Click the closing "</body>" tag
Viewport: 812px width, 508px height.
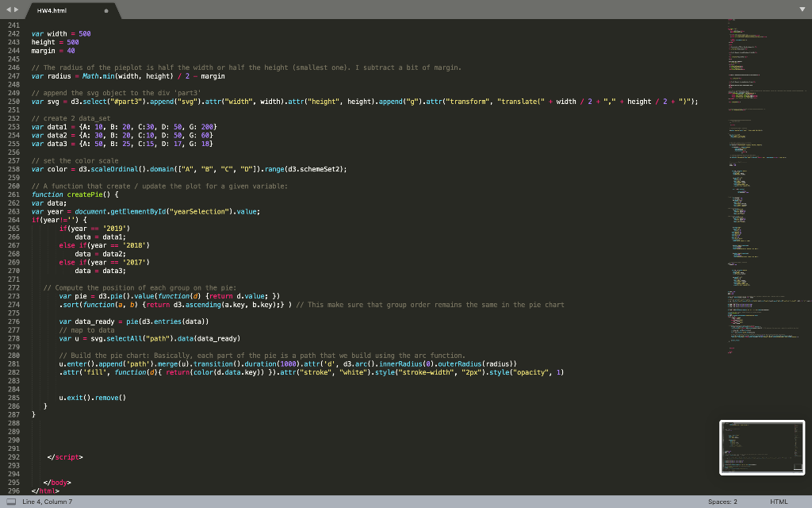pos(57,483)
